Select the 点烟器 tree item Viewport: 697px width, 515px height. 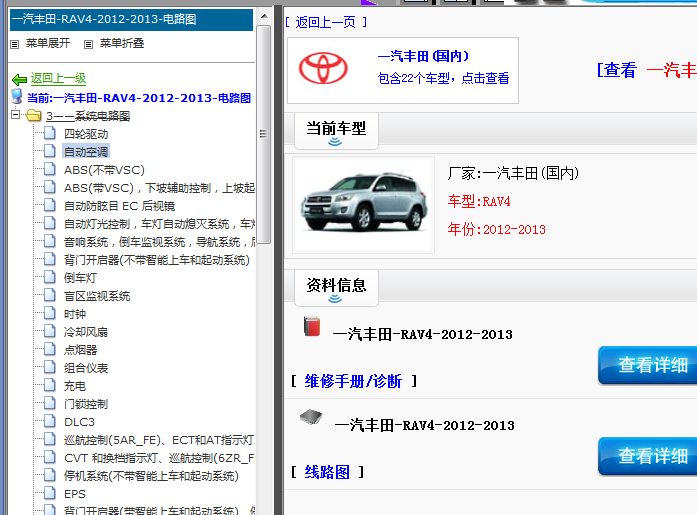coord(80,350)
